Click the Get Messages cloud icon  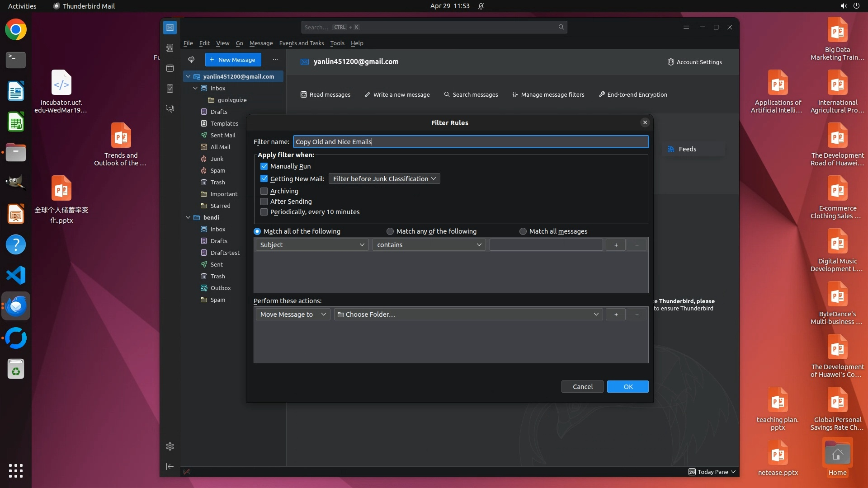191,60
